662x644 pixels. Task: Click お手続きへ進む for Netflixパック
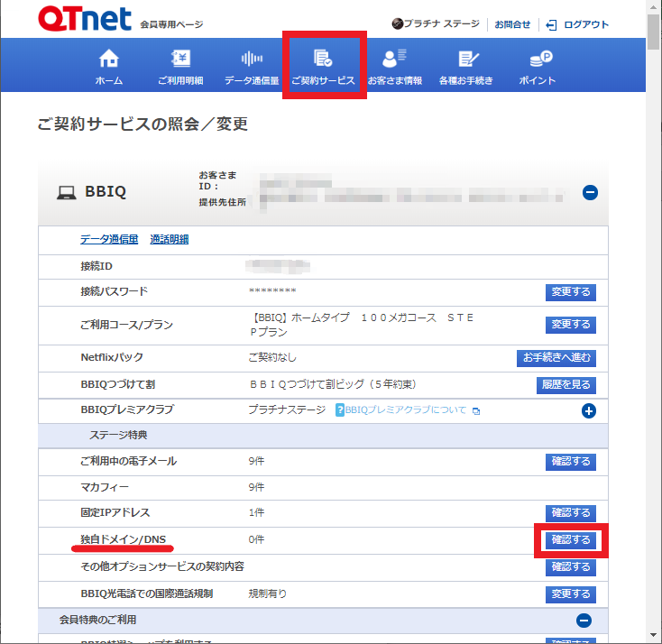tap(556, 358)
